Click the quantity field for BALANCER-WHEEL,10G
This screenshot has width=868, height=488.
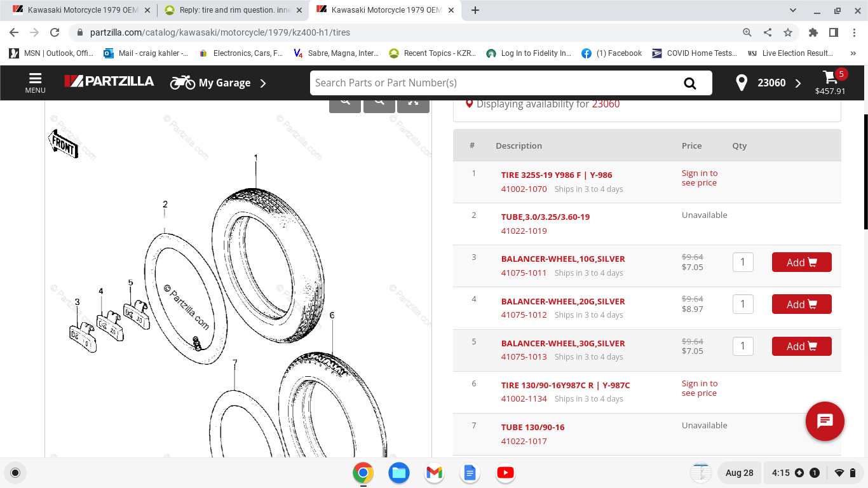[743, 262]
